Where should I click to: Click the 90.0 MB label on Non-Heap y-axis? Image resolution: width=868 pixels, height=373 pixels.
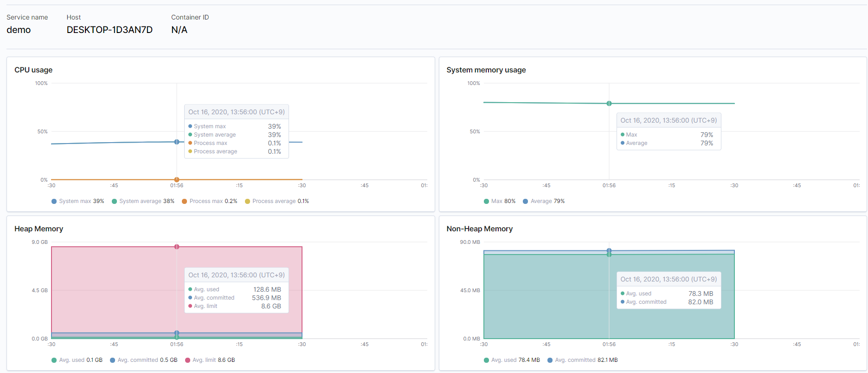tap(470, 242)
